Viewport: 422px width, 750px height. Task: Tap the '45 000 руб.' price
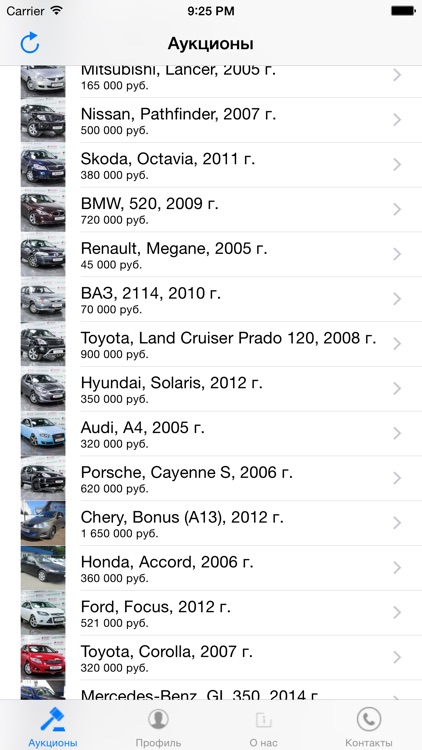(111, 265)
